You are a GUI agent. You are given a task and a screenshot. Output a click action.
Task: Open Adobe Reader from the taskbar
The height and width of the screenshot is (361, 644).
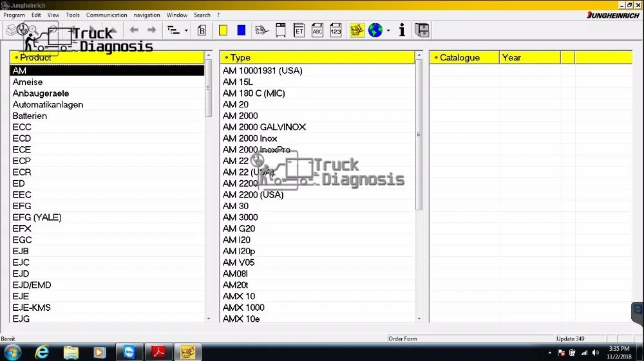coord(158,352)
